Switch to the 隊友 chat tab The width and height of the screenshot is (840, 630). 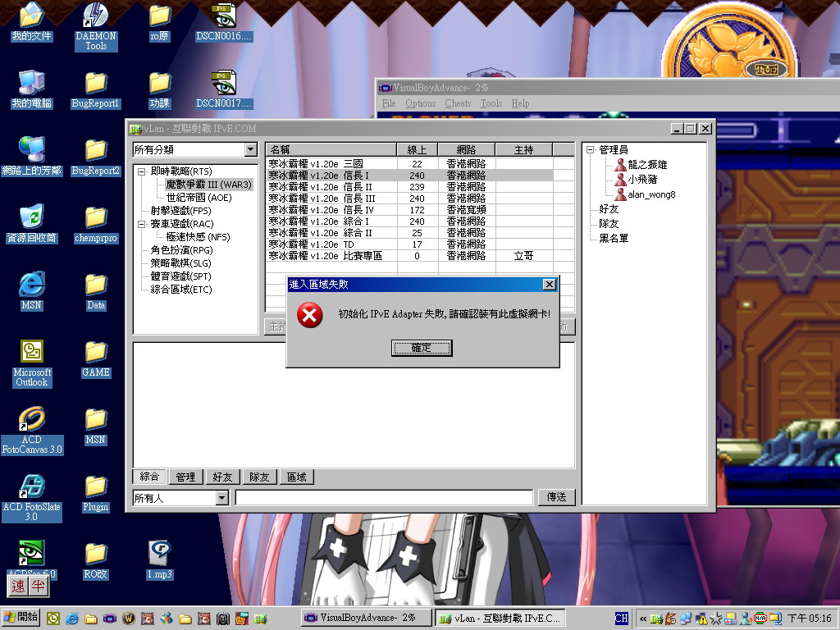click(x=259, y=477)
